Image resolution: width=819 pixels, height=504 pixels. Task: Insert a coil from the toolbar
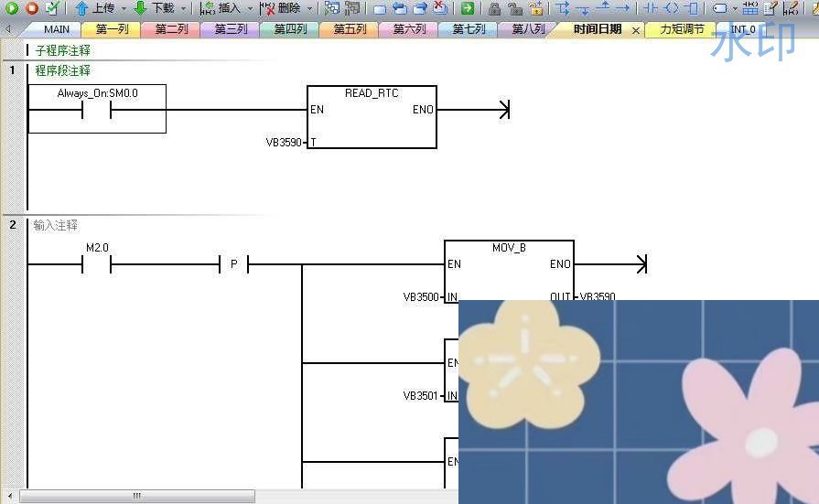pyautogui.click(x=671, y=8)
